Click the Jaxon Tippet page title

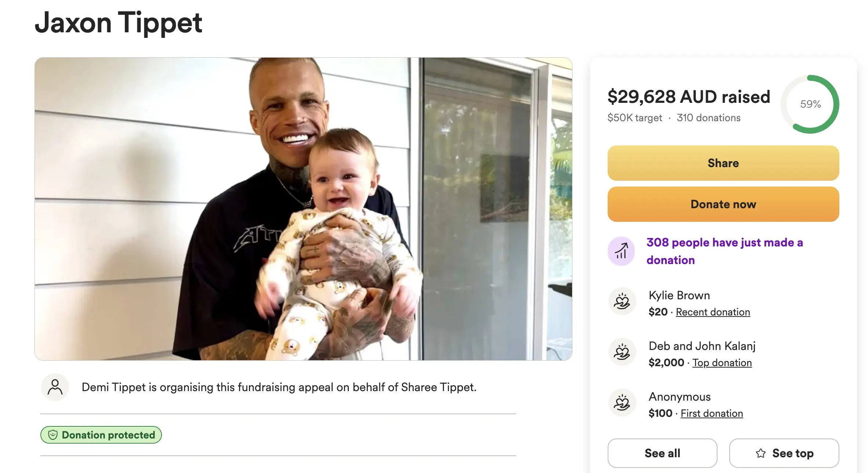pyautogui.click(x=118, y=23)
